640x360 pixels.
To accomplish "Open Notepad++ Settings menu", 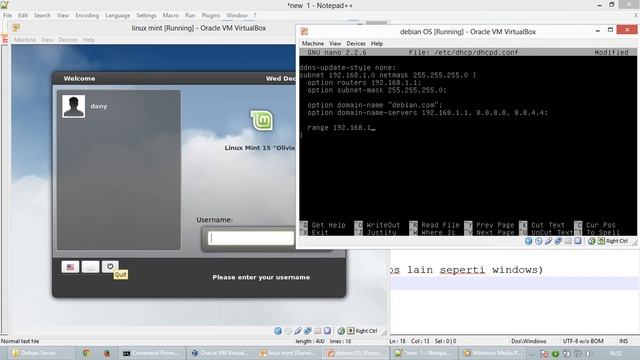I will [x=146, y=15].
